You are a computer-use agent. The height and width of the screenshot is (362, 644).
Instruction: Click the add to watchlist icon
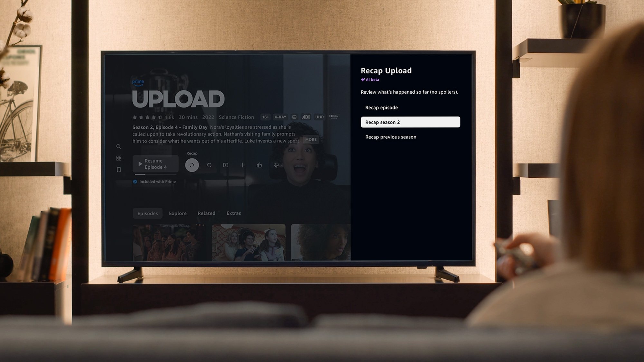click(x=242, y=164)
